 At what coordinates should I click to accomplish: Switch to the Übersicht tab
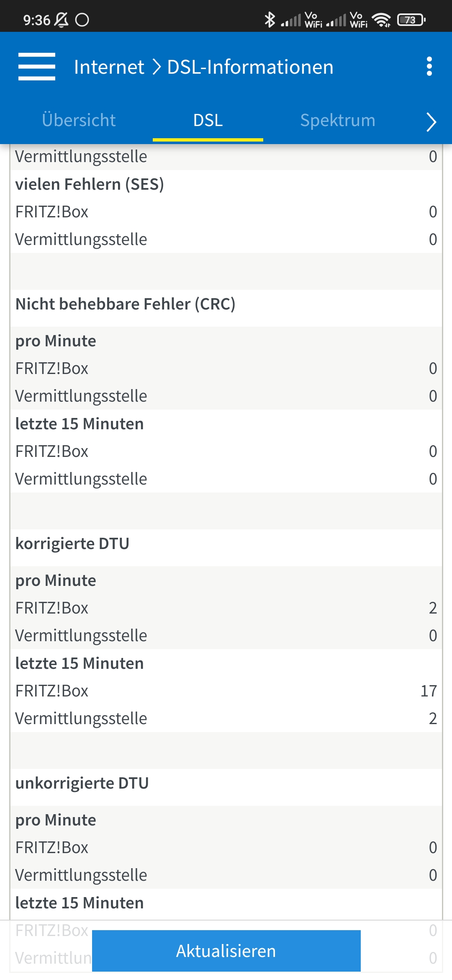pos(79,120)
